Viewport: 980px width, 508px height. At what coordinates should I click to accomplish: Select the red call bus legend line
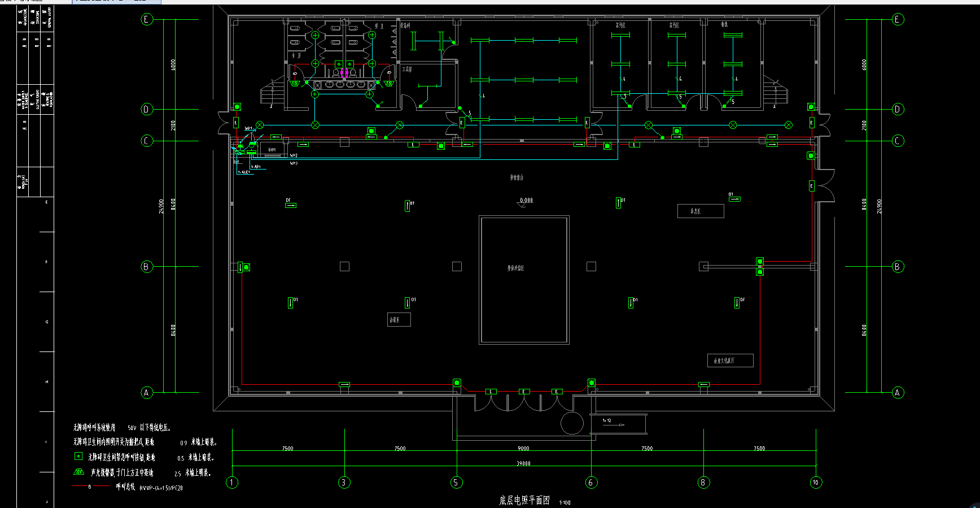[x=90, y=486]
